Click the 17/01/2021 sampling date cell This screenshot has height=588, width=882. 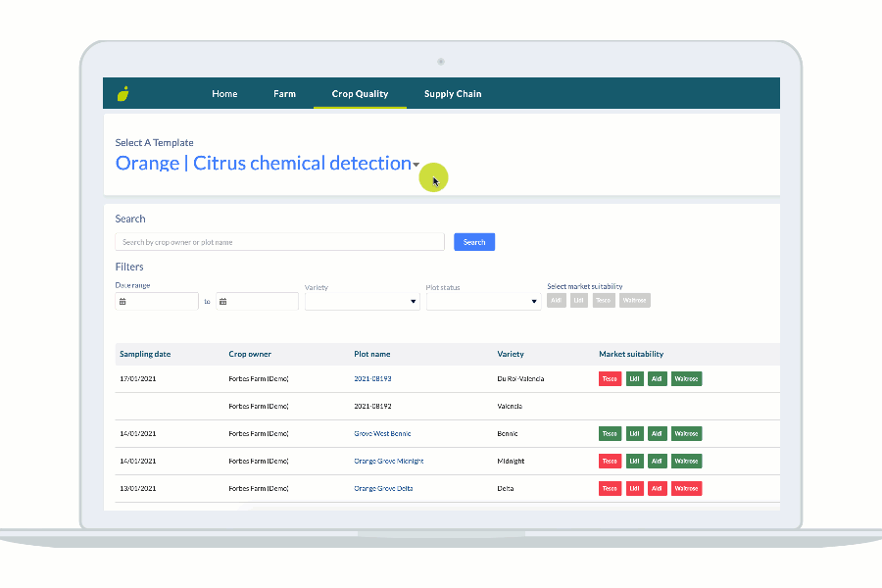coord(138,378)
